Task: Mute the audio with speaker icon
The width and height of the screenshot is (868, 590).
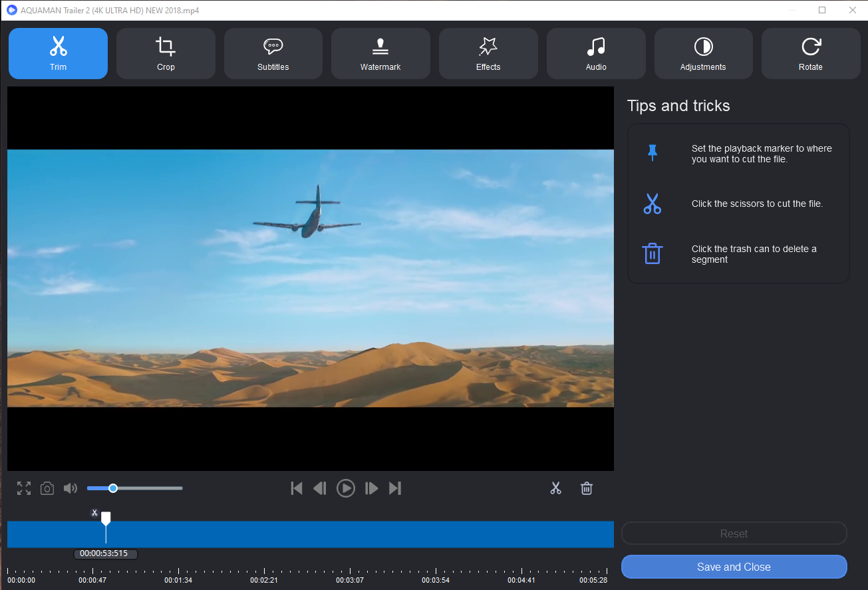Action: 71,488
